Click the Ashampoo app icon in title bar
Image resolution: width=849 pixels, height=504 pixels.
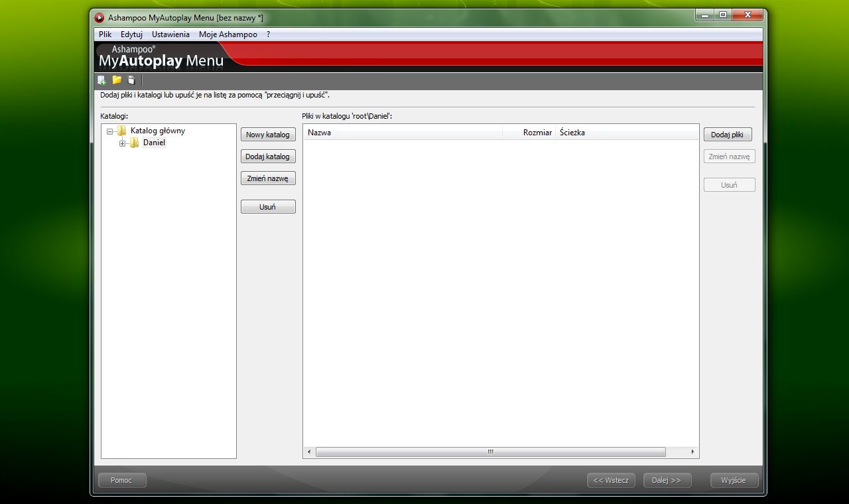[x=99, y=18]
